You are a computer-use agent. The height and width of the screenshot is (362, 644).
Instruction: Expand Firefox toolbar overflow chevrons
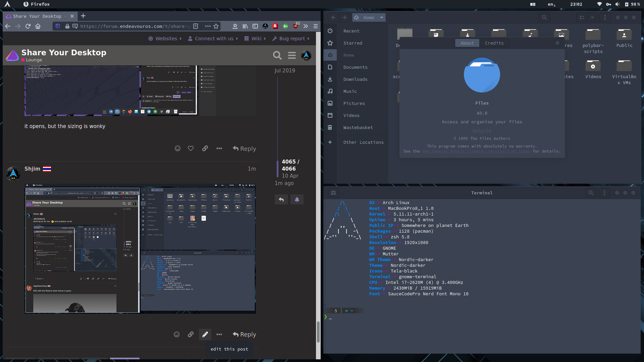(306, 26)
